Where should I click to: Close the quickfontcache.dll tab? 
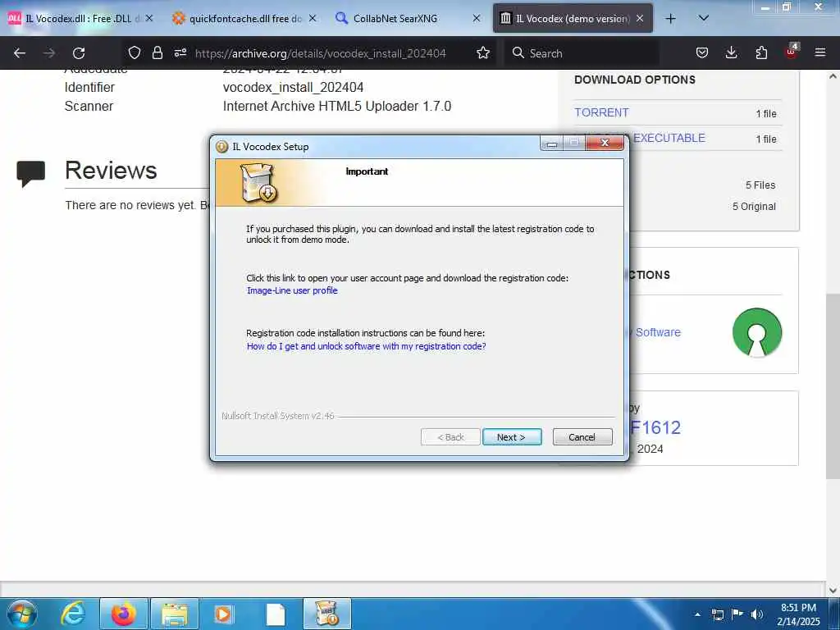pyautogui.click(x=313, y=18)
